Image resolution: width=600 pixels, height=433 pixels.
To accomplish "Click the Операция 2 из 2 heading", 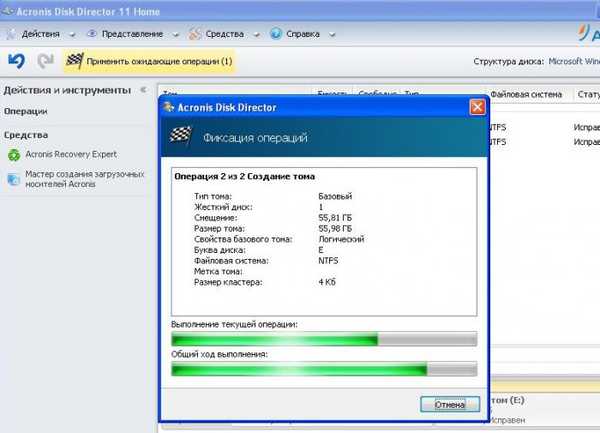I will (x=245, y=176).
